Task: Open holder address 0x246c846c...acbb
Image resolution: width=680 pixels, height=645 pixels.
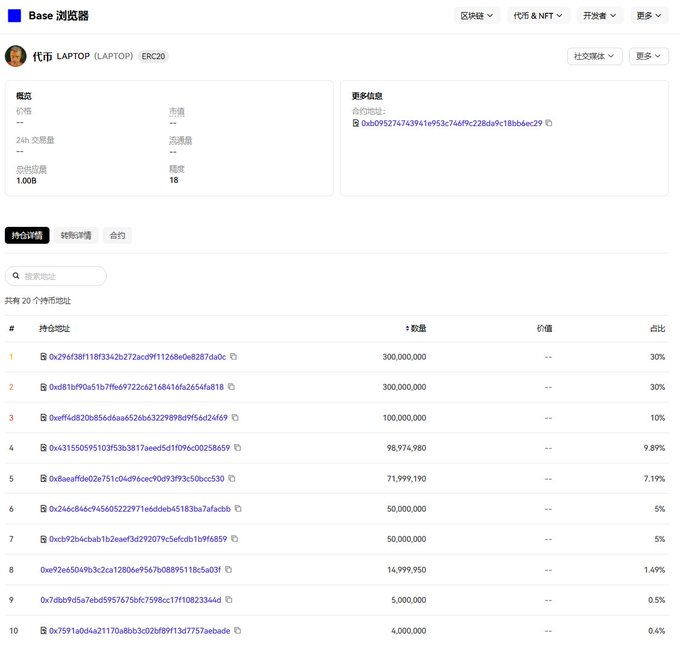Action: [140, 509]
